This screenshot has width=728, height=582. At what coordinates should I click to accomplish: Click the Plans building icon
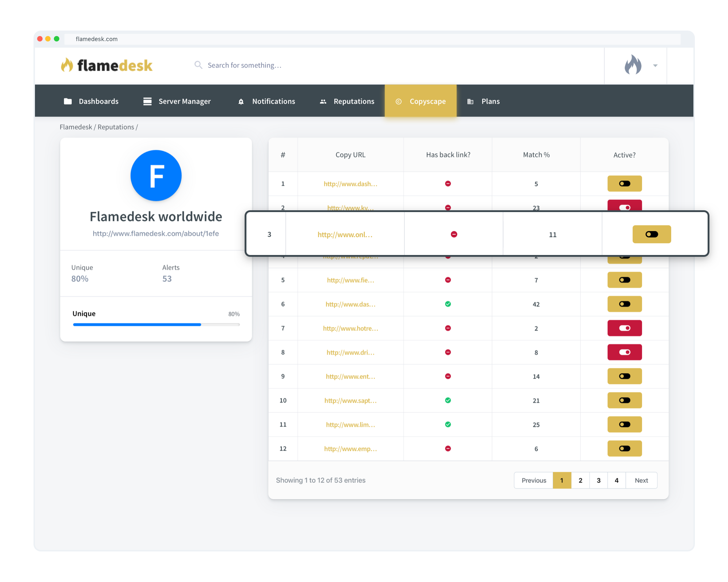[470, 101]
